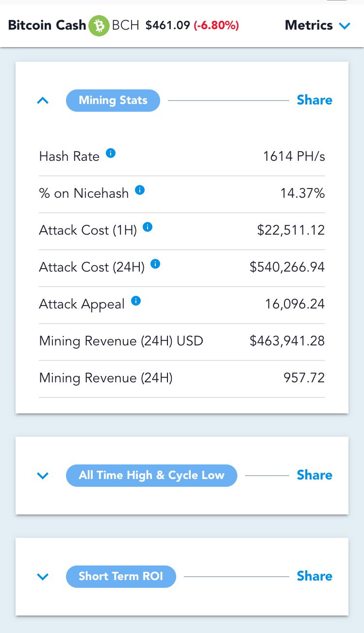Screen dimensions: 364x633
Task: Share the Short Term ROI card
Action: point(314,576)
